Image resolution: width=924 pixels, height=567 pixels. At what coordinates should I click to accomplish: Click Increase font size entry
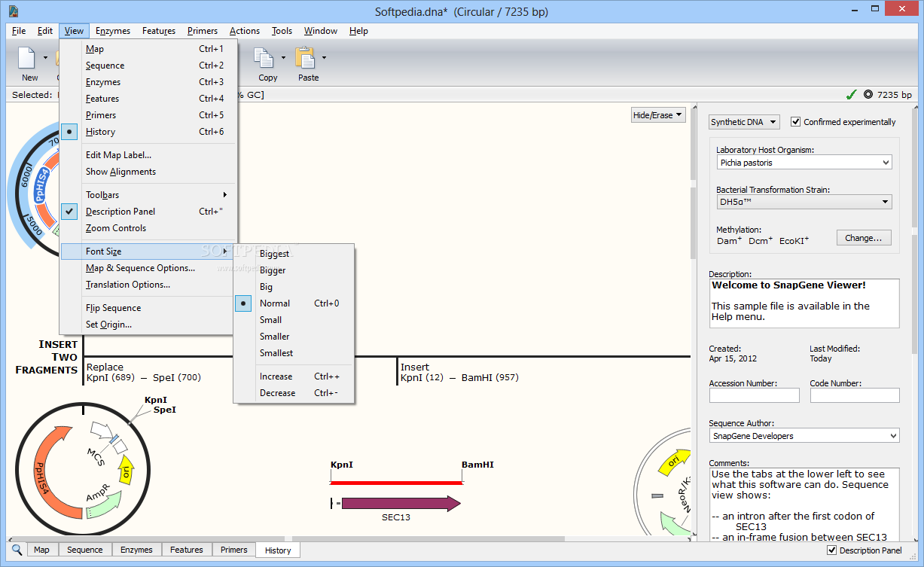point(294,376)
